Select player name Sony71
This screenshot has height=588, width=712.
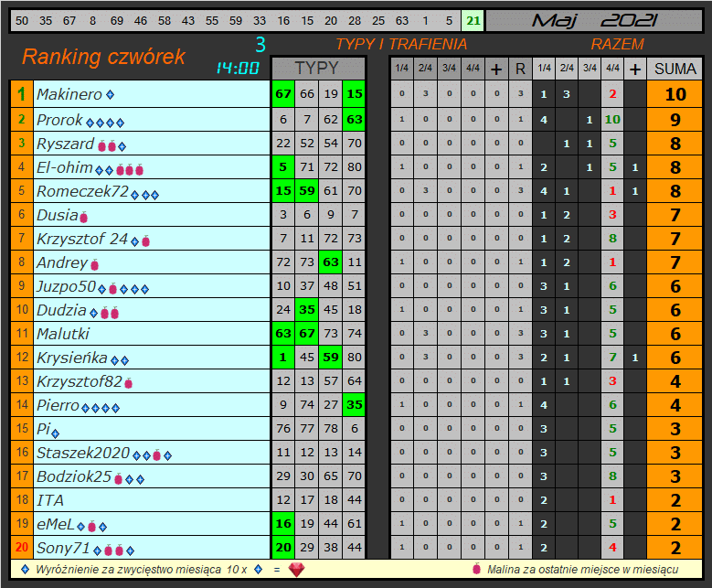63,548
